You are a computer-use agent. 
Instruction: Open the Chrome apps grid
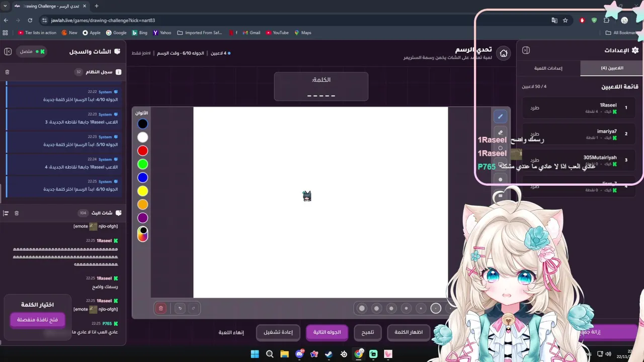tap(6, 33)
